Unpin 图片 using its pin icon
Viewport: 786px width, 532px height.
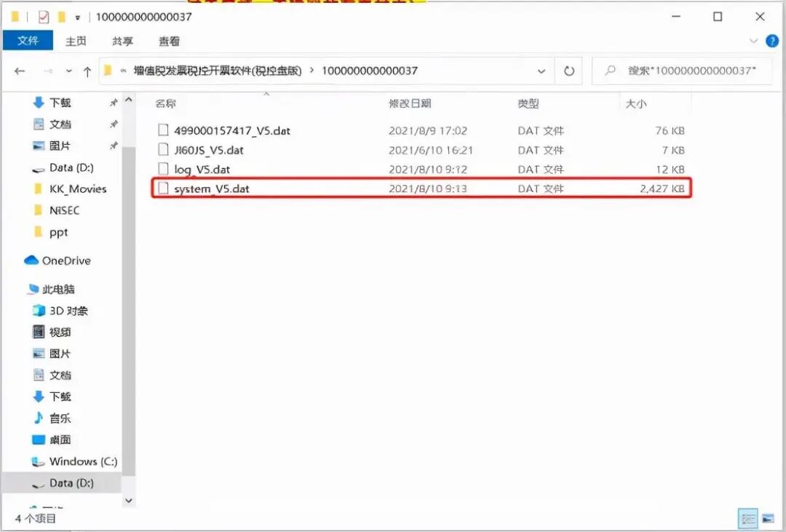point(114,146)
